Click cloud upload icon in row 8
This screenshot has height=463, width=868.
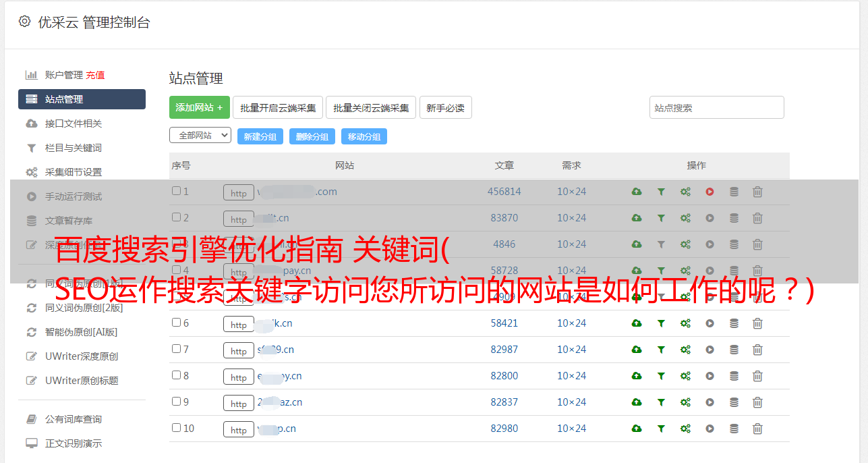click(x=637, y=376)
